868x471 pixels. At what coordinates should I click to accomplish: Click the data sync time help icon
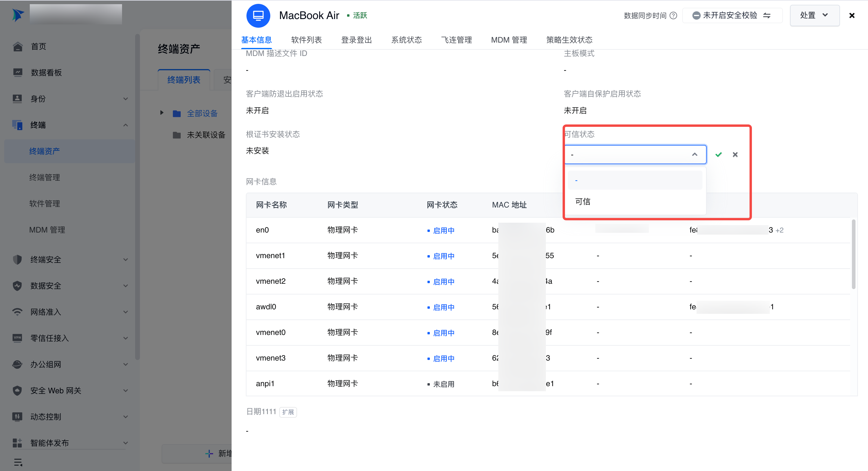coord(673,15)
